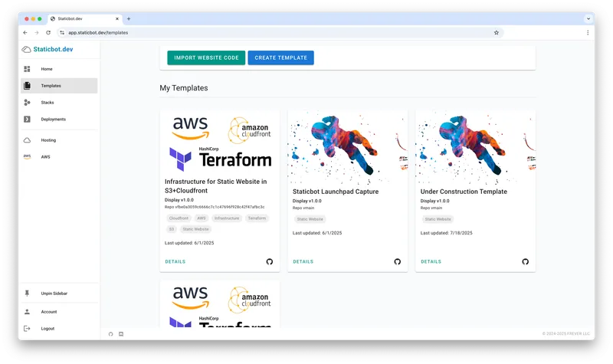
Task: Click the address bar URL field
Action: 280,33
